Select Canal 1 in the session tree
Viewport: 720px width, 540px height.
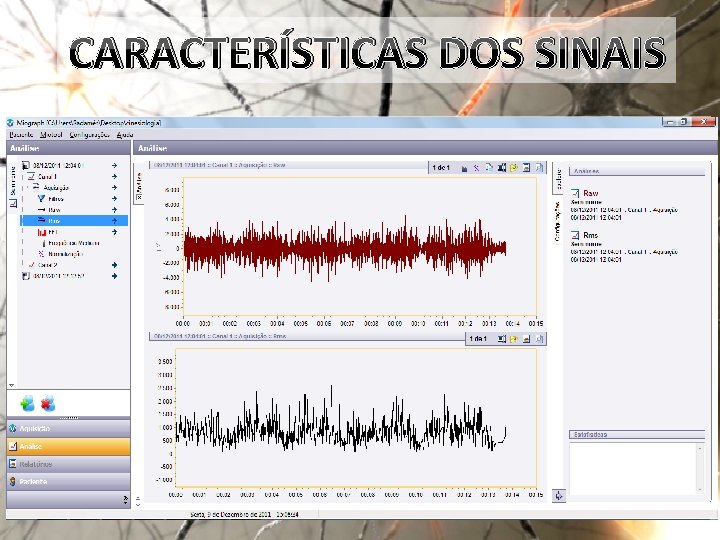(47, 177)
